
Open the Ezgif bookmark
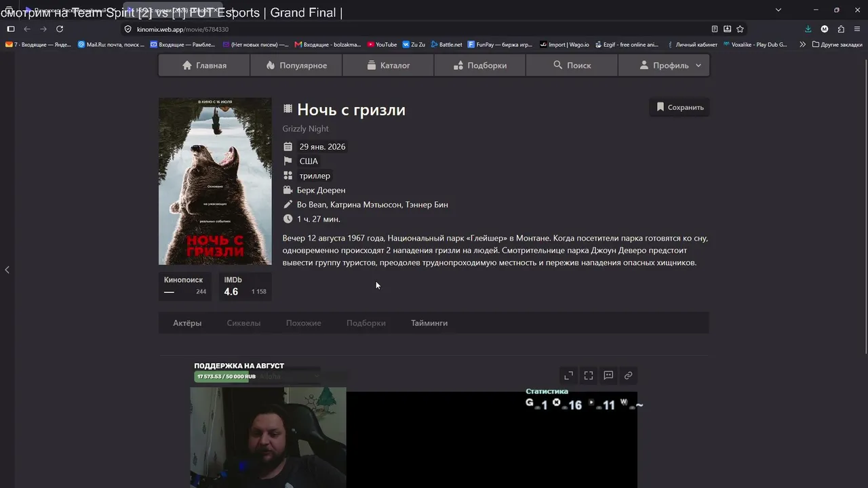point(627,45)
